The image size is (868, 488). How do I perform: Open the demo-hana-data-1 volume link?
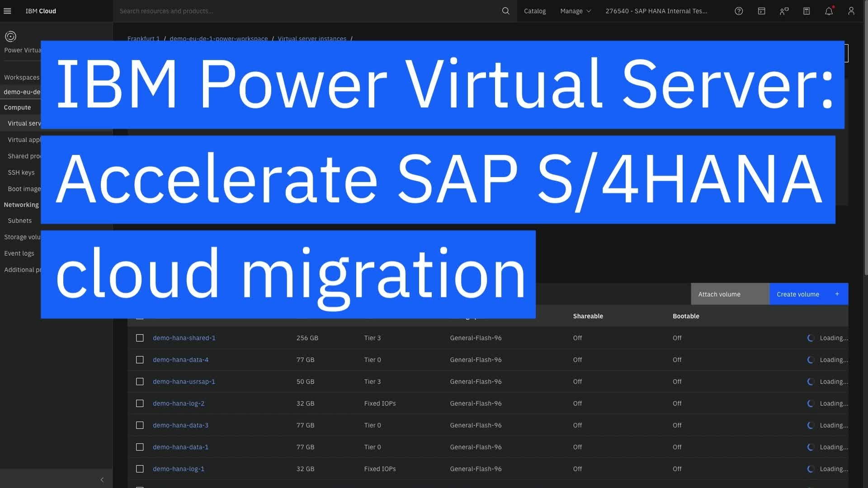pos(180,447)
